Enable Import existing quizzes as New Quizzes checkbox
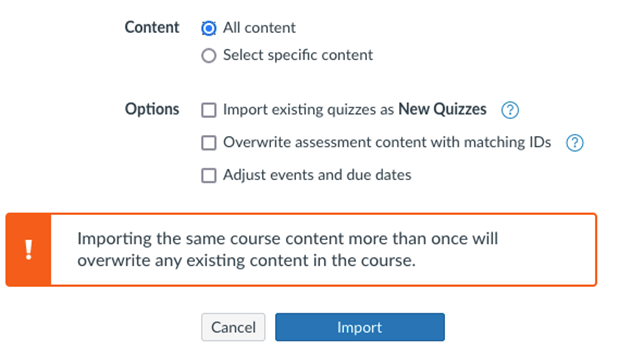619x362 pixels. click(x=208, y=110)
